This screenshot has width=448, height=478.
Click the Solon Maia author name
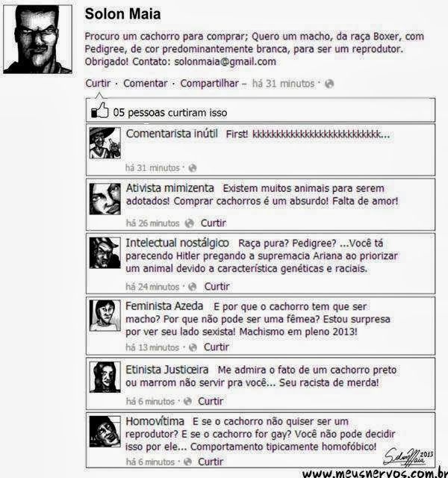pyautogui.click(x=122, y=14)
